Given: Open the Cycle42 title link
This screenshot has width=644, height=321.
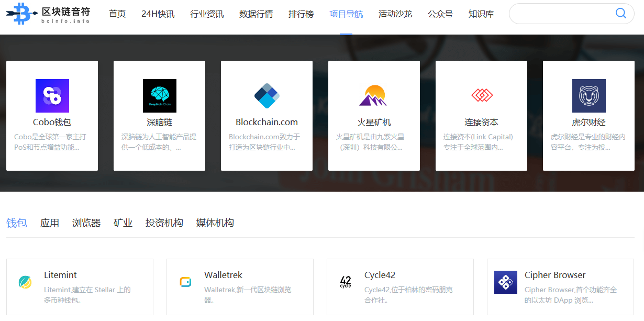Looking at the screenshot, I should pos(380,275).
